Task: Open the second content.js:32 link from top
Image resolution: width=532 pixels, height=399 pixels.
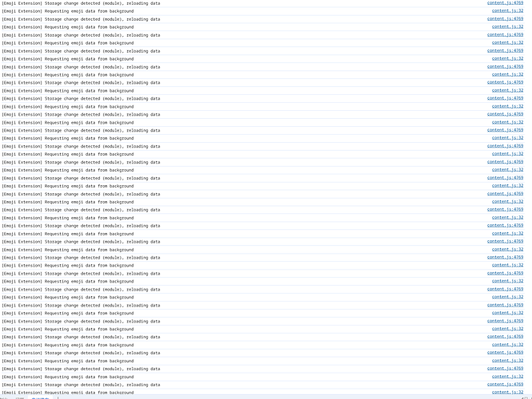Action: click(x=507, y=27)
